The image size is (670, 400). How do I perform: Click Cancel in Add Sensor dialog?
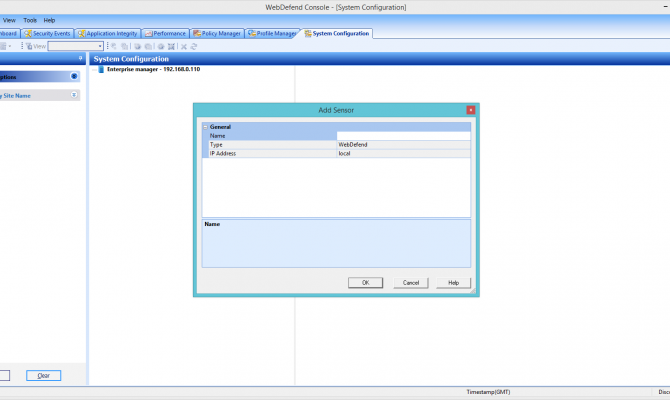[x=411, y=283]
